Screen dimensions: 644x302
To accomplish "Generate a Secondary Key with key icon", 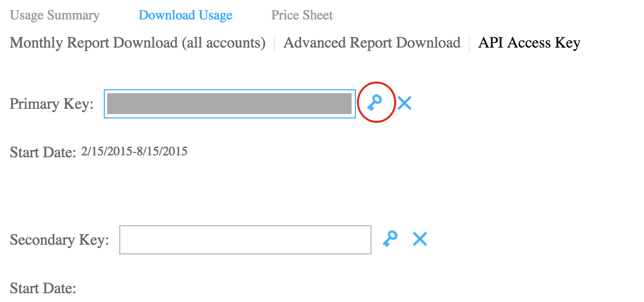I will coord(390,238).
